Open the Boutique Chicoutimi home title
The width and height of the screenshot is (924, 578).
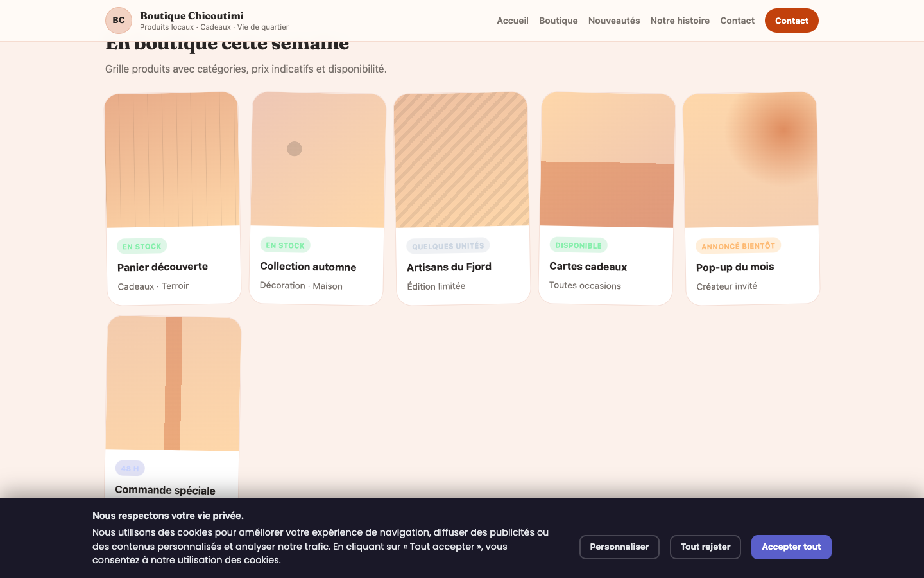(x=192, y=15)
